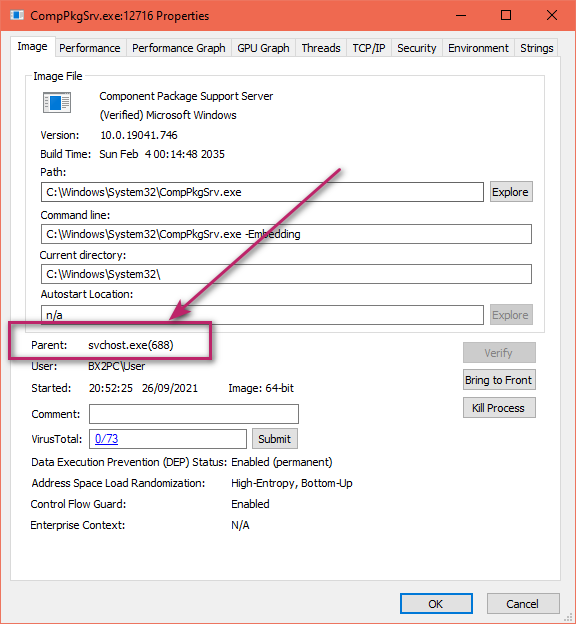The width and height of the screenshot is (576, 624).
Task: Open the Performance Graph tab
Action: coord(179,48)
